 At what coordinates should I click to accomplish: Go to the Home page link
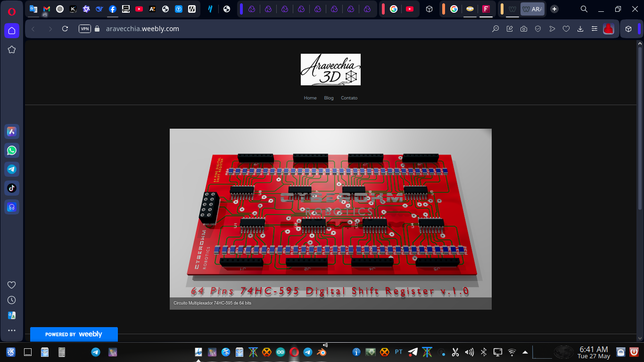[x=310, y=98]
